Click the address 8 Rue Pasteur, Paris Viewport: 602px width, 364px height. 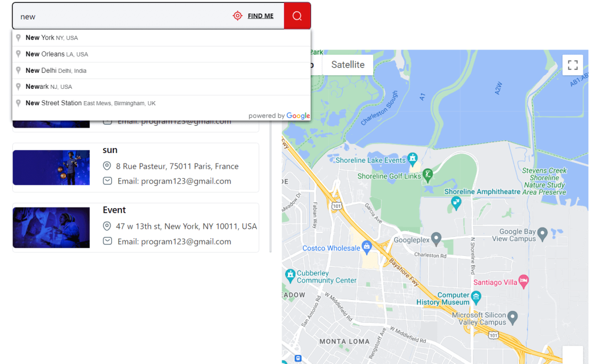pos(178,166)
